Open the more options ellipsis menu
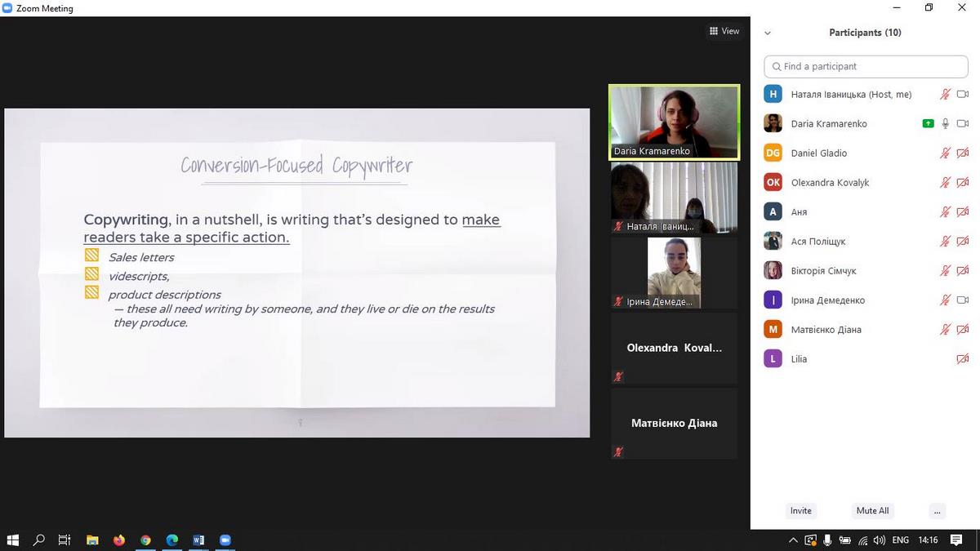This screenshot has height=551, width=980. [937, 511]
